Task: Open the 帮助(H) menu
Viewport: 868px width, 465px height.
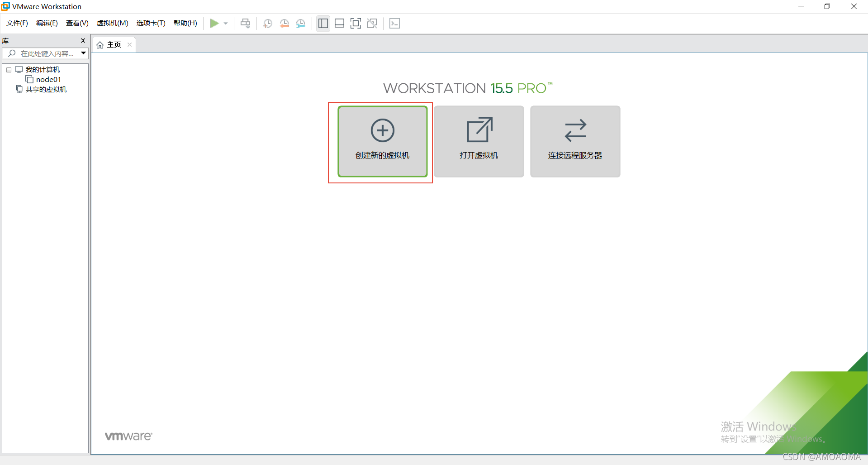Action: point(185,23)
